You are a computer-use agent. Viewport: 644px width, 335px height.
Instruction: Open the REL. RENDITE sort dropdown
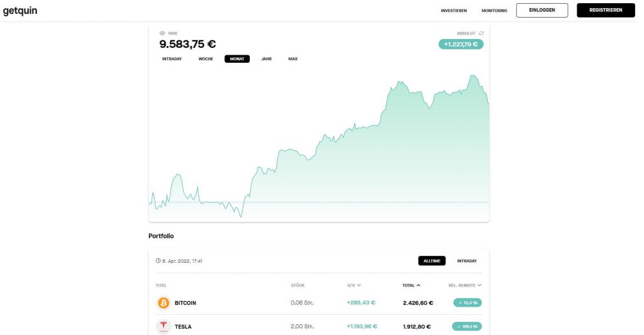click(479, 285)
